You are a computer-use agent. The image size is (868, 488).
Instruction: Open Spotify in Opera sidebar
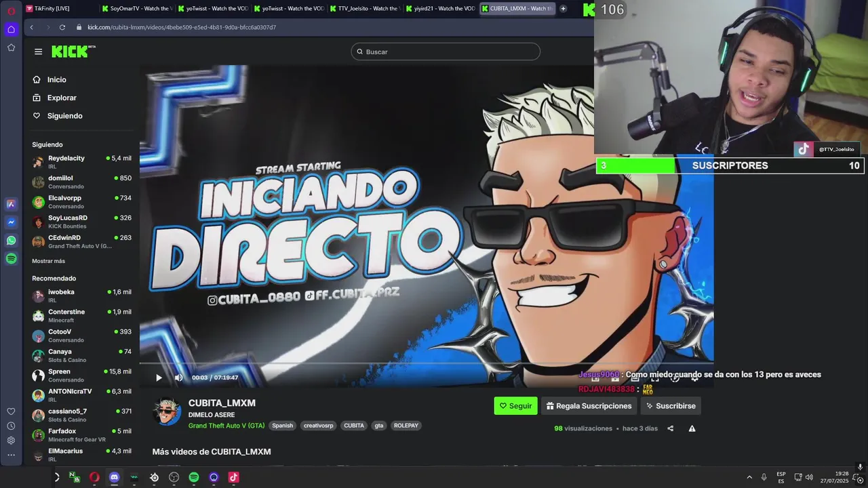coord(11,258)
